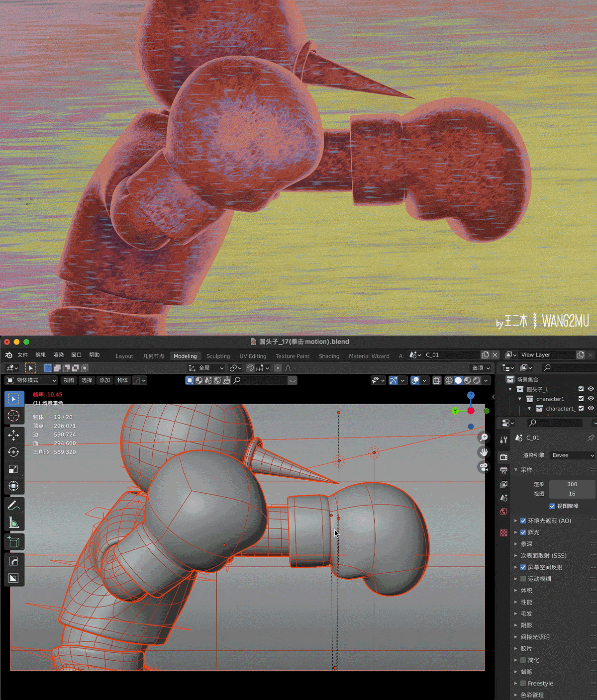Enable Freestyle checkbox
Viewport: 597px width, 700px height.
coord(523,684)
